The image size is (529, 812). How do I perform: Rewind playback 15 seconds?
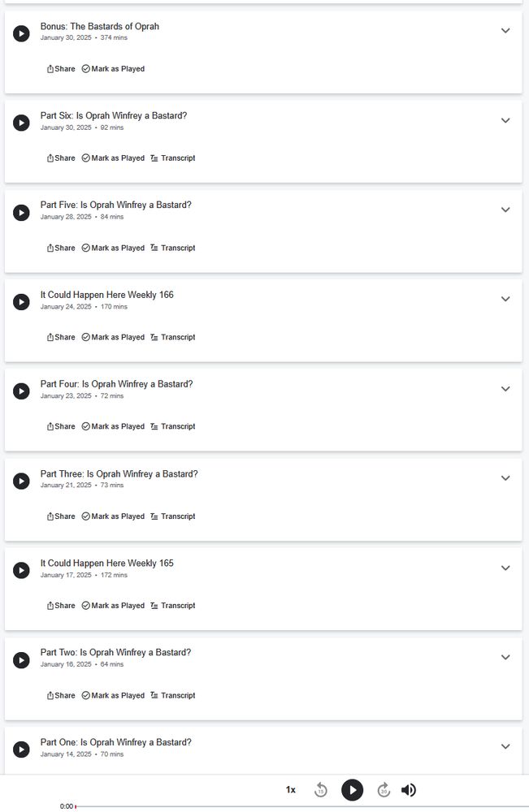click(321, 789)
